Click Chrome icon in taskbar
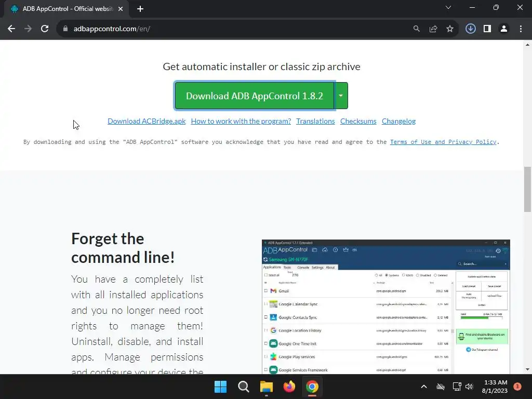Image resolution: width=532 pixels, height=399 pixels. 312,387
